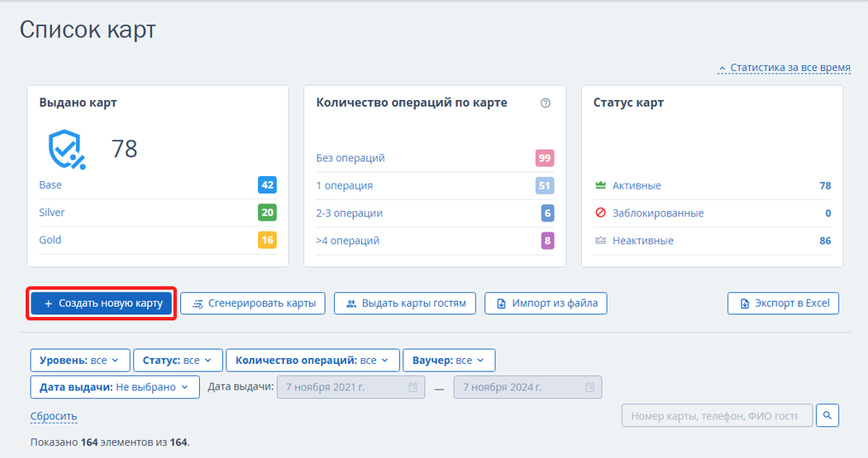Click the Создать новую карту button
The width and height of the screenshot is (868, 458).
point(102,303)
